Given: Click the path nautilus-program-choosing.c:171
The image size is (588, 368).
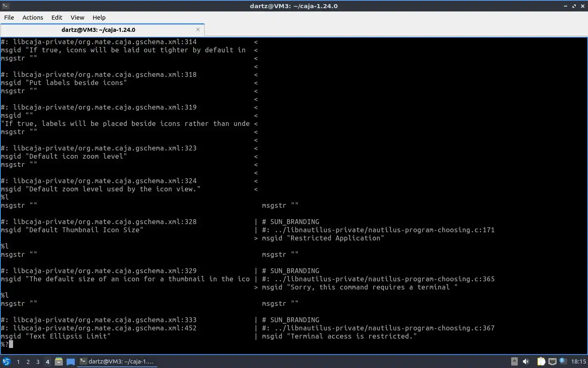Looking at the screenshot, I should (x=431, y=230).
